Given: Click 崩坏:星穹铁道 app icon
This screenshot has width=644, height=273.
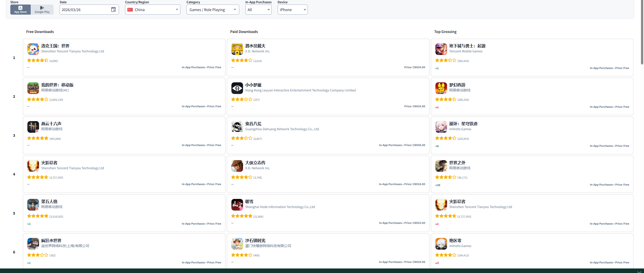Looking at the screenshot, I should pos(441,127).
